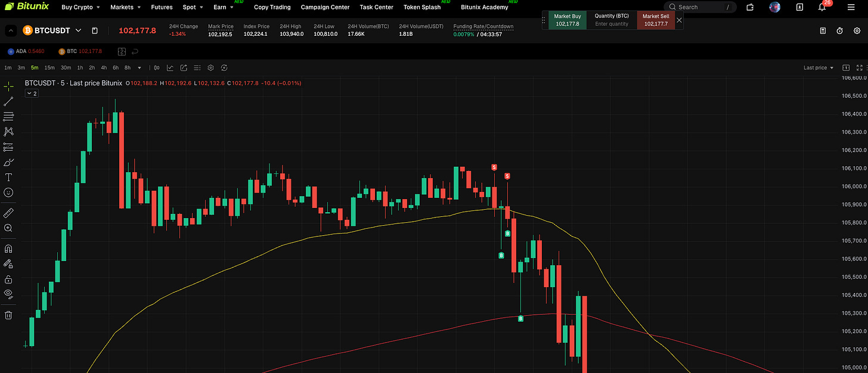
Task: Select the Text annotation tool
Action: [8, 177]
